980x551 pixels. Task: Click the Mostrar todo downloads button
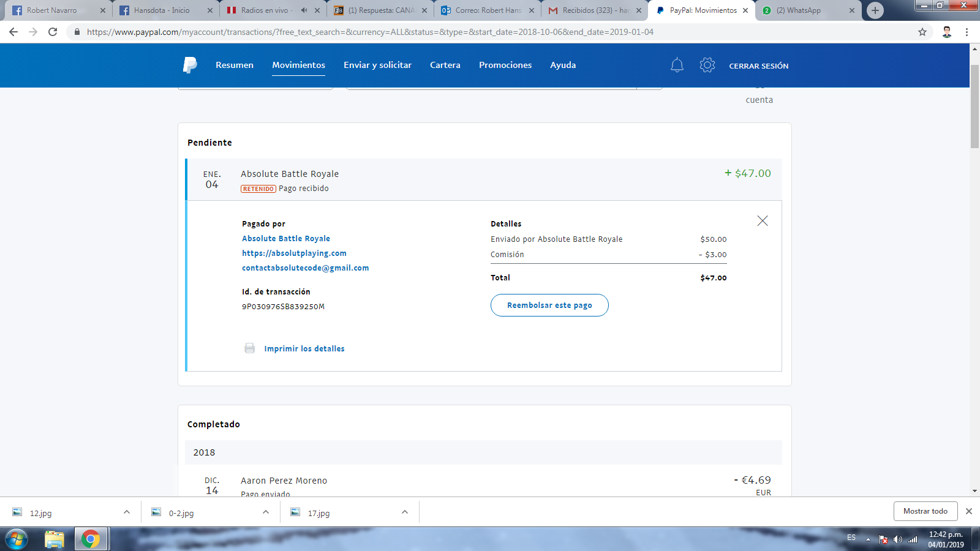925,511
